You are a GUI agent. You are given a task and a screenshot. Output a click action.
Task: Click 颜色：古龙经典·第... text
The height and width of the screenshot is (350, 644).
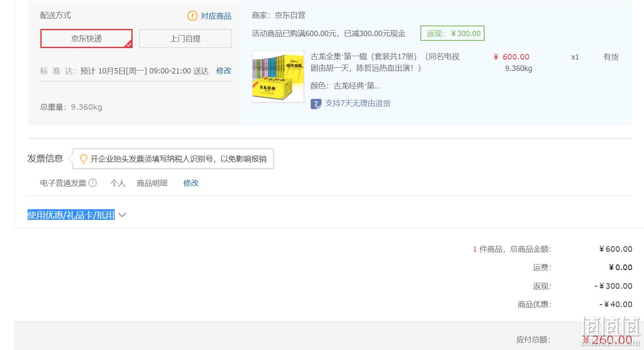[x=345, y=85]
